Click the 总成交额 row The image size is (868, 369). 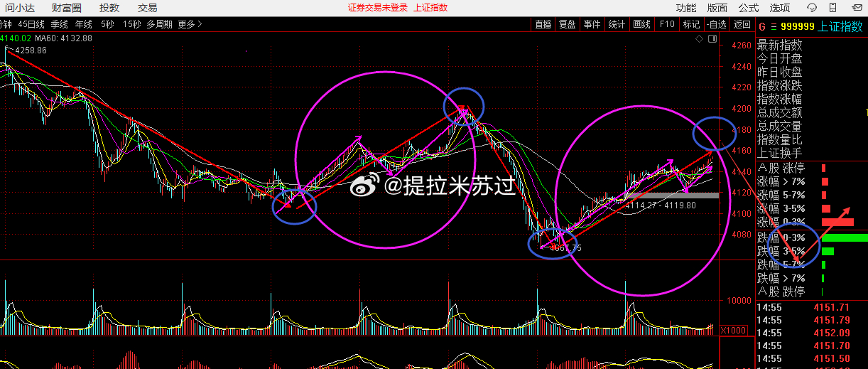tap(780, 112)
